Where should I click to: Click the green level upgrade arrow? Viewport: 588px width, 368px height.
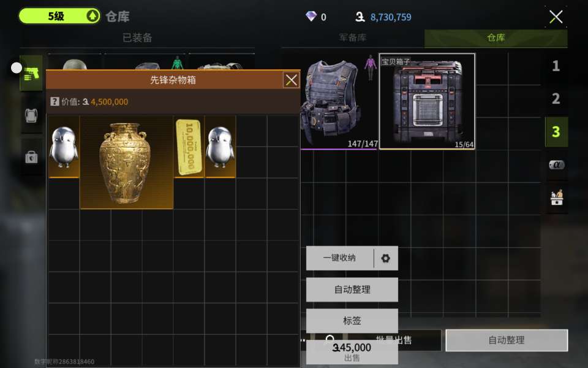coord(92,16)
